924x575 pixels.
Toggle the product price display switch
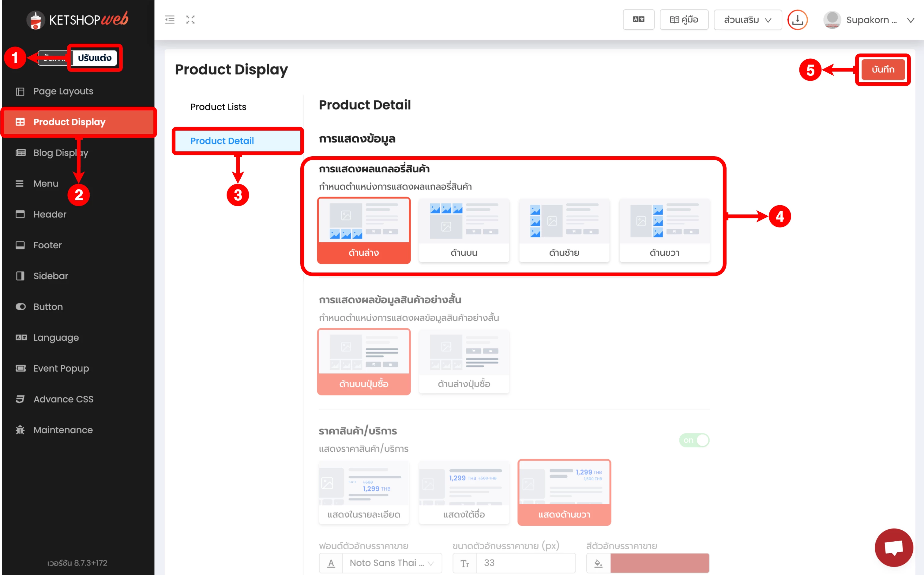click(694, 440)
